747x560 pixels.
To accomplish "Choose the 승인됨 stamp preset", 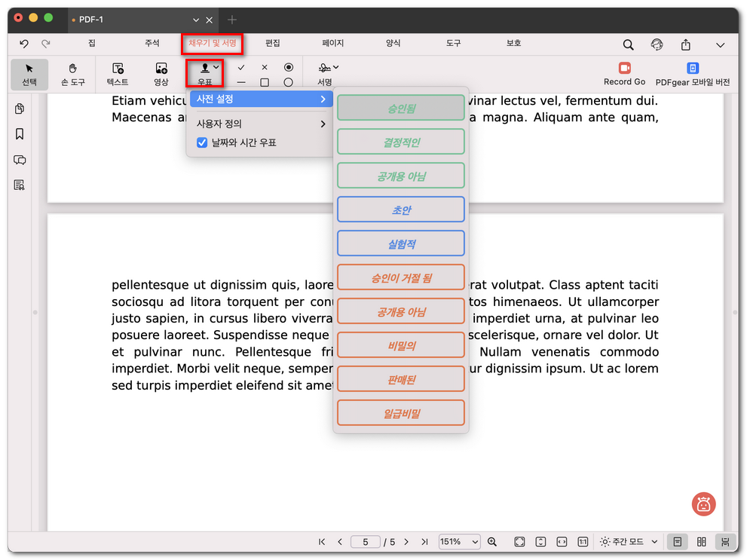I will pos(400,109).
